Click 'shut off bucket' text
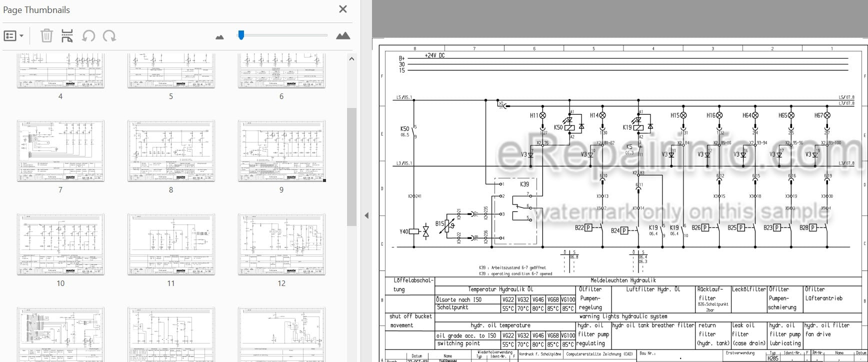Image resolution: width=868 pixels, height=362 pixels. click(410, 316)
